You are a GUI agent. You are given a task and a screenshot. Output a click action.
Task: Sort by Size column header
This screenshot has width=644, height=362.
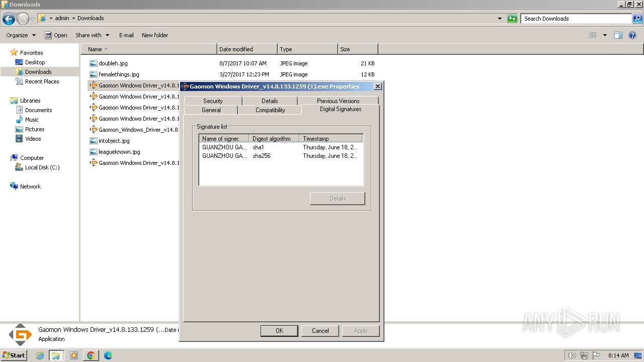tap(358, 49)
